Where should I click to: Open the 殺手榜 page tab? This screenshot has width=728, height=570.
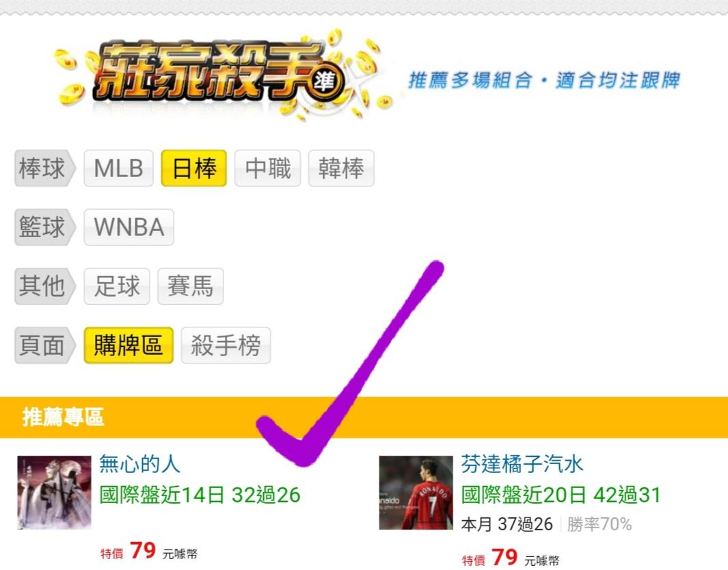pos(226,345)
